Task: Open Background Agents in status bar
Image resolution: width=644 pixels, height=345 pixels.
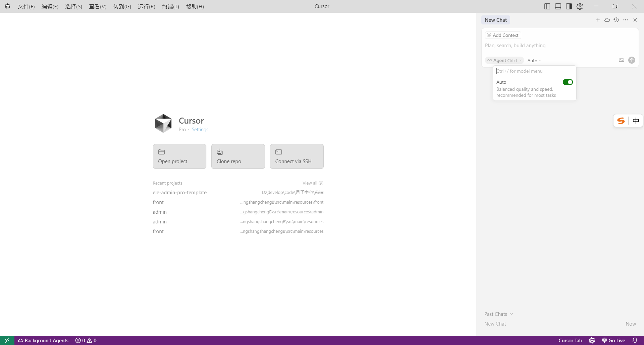Action: coord(43,340)
